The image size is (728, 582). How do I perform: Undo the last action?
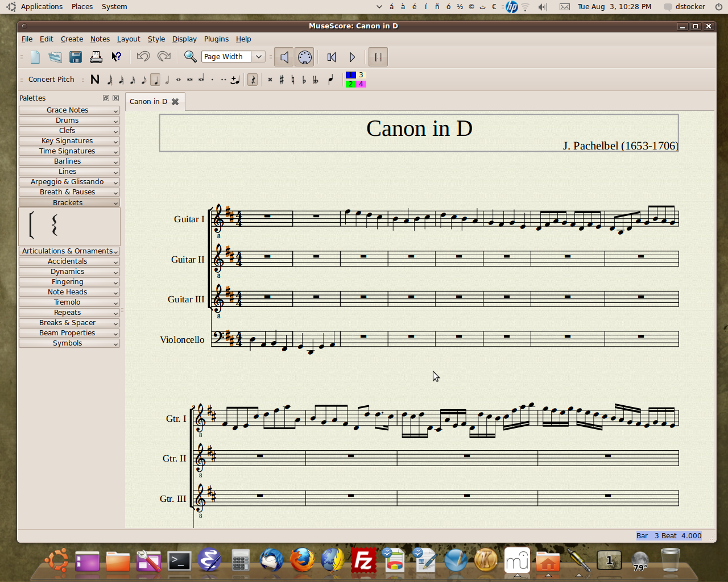[143, 57]
